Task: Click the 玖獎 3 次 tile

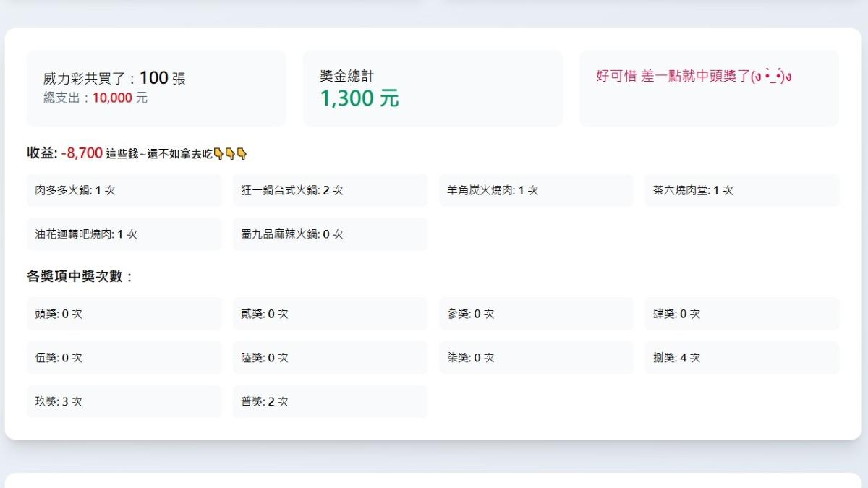Action: coord(124,401)
